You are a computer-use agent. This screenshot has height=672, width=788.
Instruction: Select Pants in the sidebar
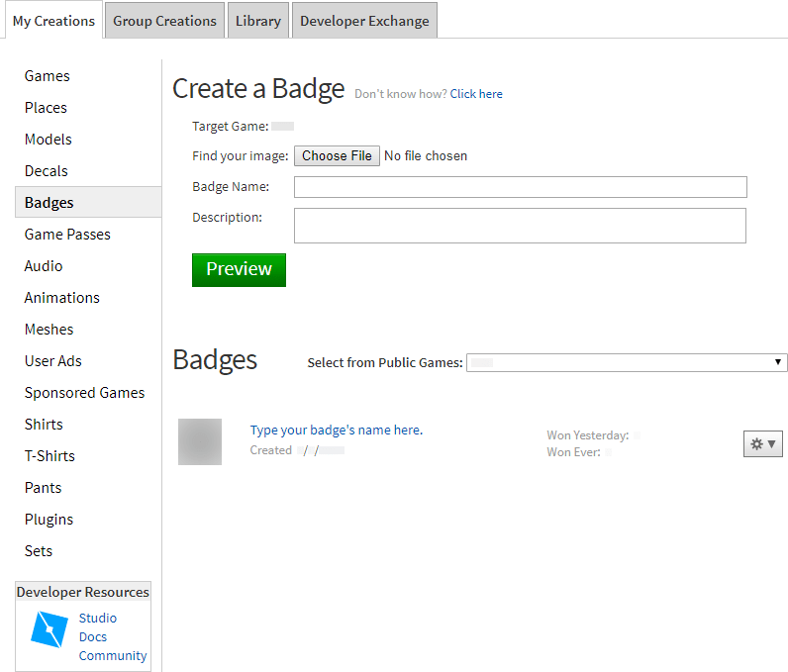[x=44, y=487]
